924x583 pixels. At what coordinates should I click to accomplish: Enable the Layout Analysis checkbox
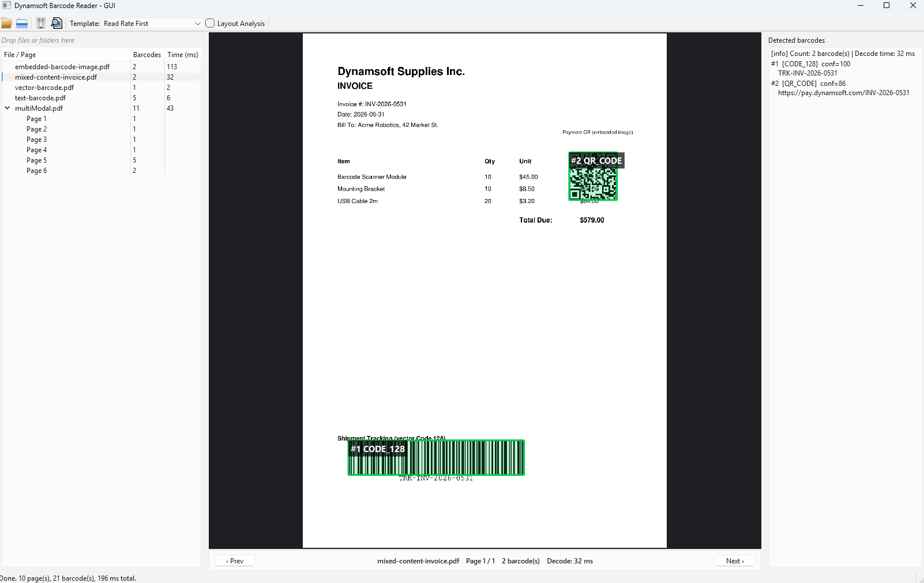point(210,24)
